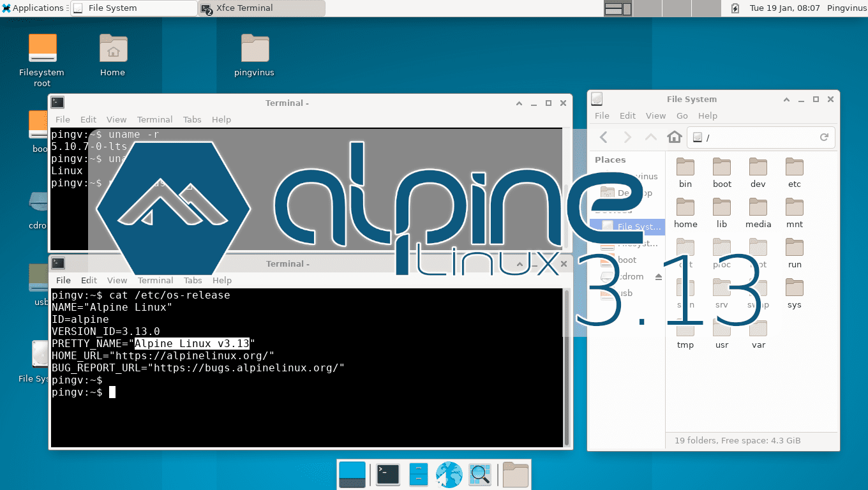This screenshot has height=490, width=868.
Task: Reload the current folder in path bar
Action: pos(824,137)
